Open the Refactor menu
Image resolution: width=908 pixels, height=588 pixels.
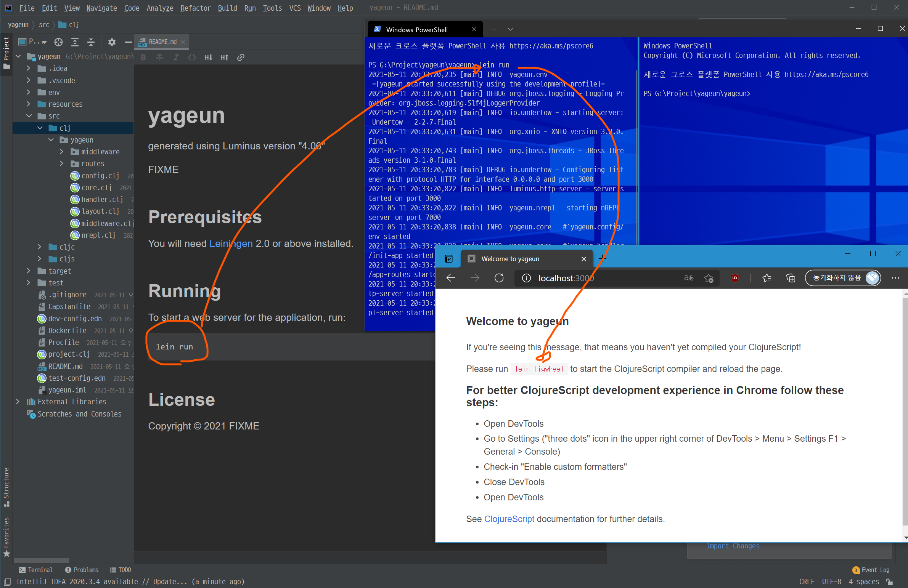coord(195,8)
